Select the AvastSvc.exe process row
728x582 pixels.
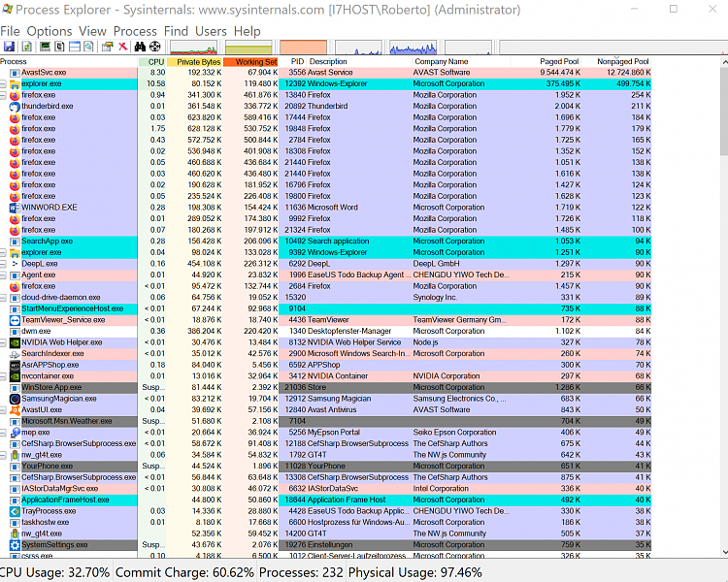(x=325, y=73)
